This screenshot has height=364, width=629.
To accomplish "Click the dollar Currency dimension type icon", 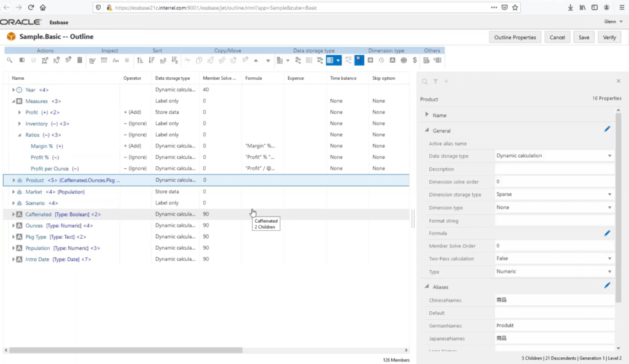I will pyautogui.click(x=415, y=60).
